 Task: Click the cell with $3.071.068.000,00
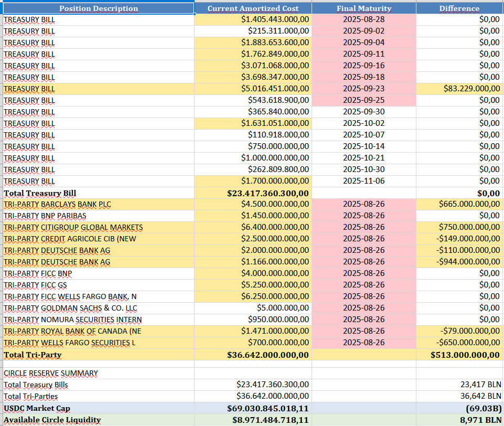(x=253, y=66)
